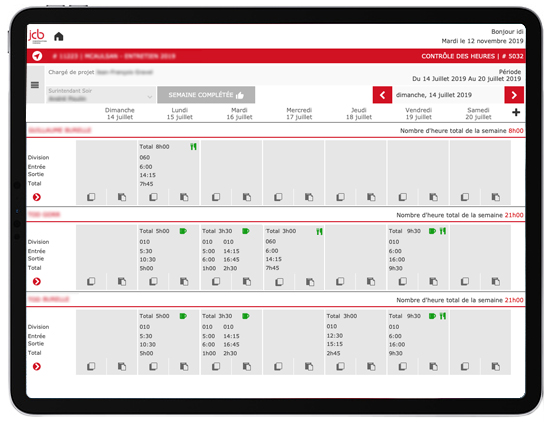555x422 pixels.
Task: Paste into Vendredi cell of the 8h00-week employee
Action: (x=434, y=197)
